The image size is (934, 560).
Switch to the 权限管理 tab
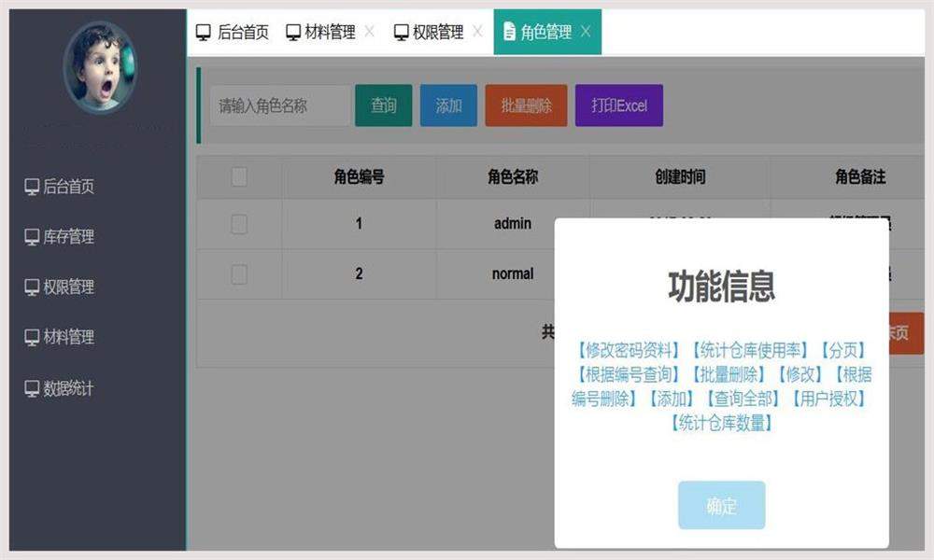(437, 31)
